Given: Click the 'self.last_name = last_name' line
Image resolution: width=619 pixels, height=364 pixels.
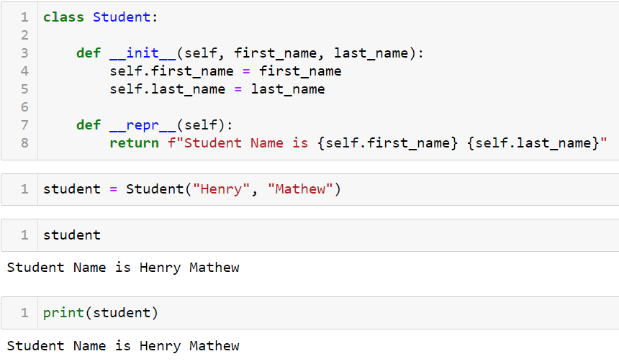Looking at the screenshot, I should (217, 89).
